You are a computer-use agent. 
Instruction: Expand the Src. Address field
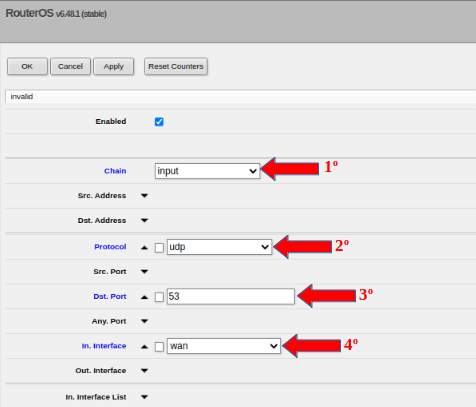[x=144, y=196]
